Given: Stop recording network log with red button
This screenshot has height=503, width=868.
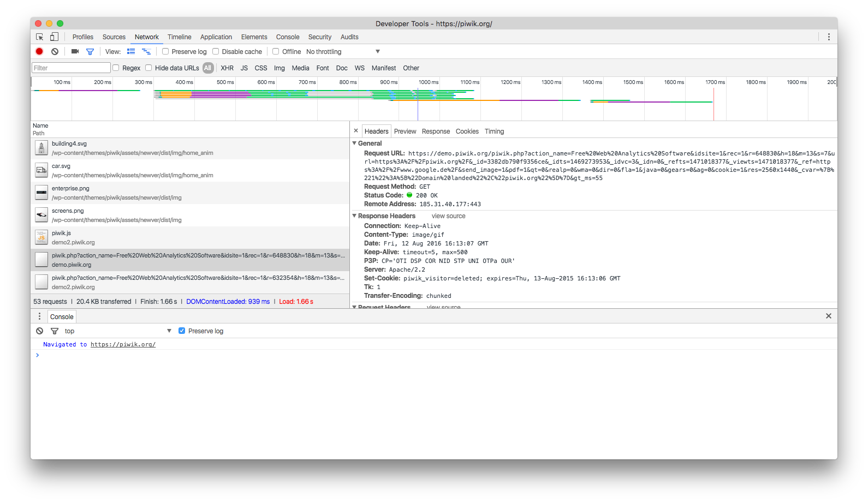Looking at the screenshot, I should point(39,51).
